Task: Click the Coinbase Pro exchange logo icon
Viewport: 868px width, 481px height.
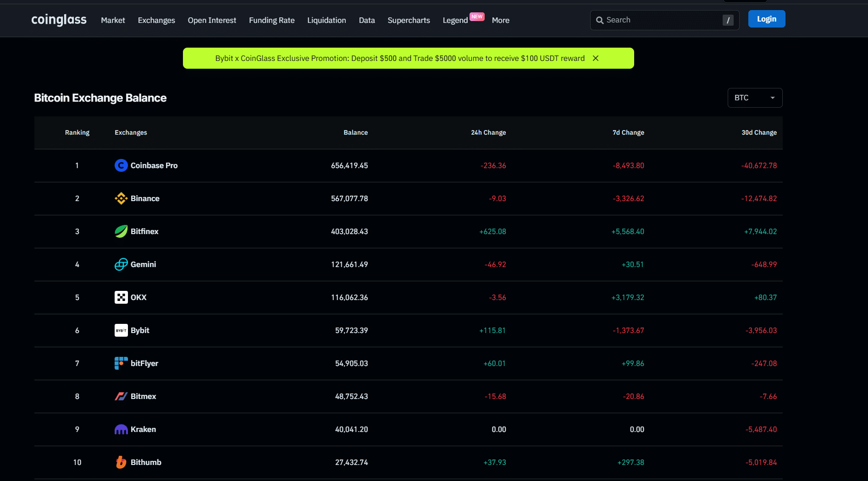Action: coord(121,165)
